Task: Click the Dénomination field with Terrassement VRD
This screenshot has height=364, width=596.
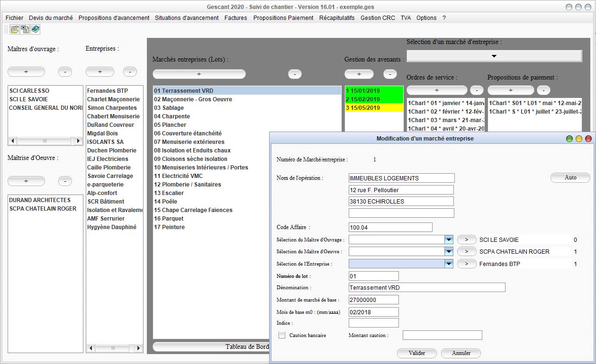Action: [x=427, y=287]
